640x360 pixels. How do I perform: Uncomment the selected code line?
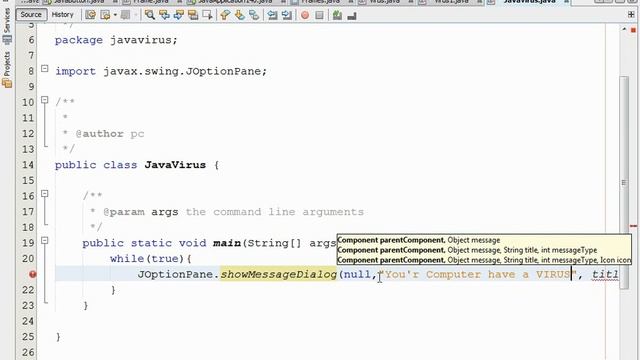click(352, 16)
